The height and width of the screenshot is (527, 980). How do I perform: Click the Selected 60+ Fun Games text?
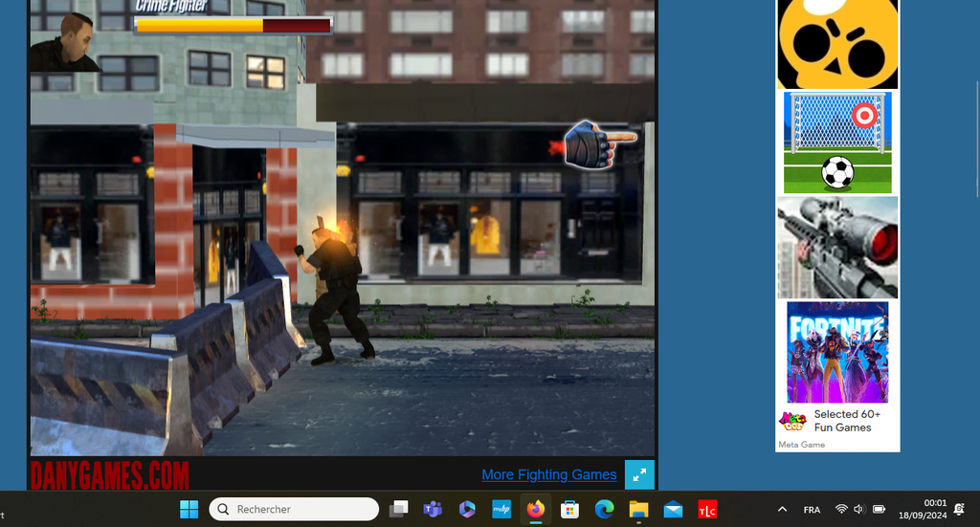point(847,421)
